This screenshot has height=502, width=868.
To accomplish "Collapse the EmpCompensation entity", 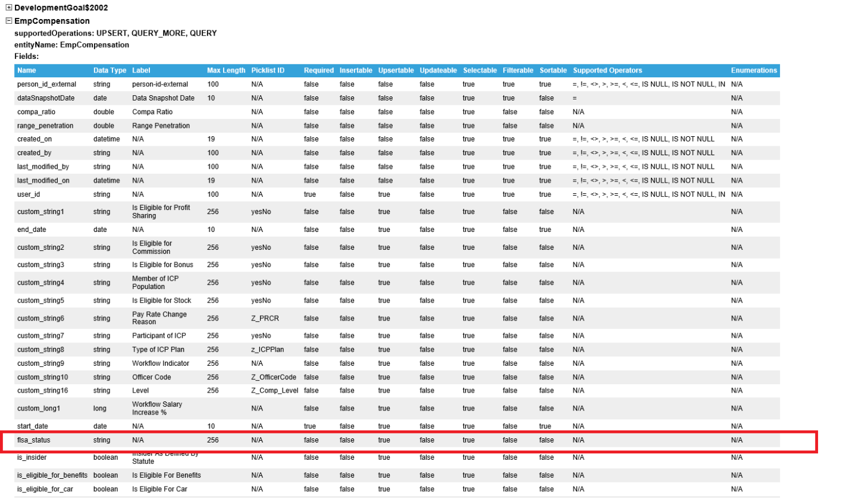I will click(9, 21).
